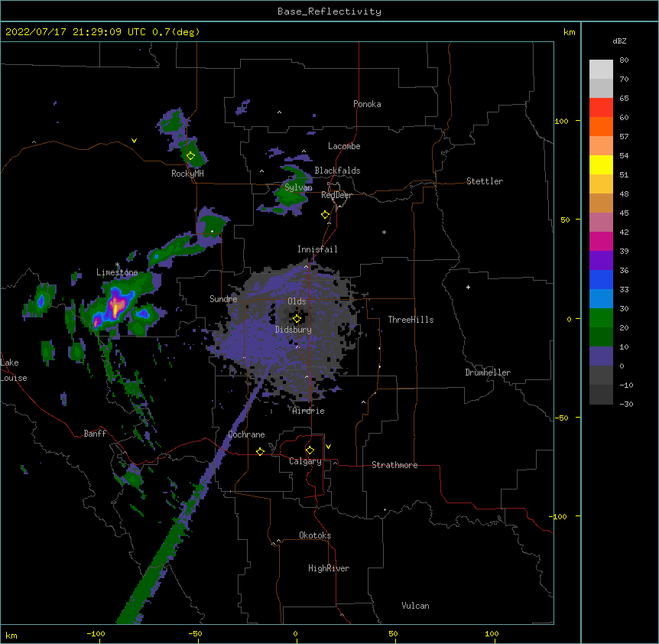This screenshot has width=659, height=644.
Task: Click the radar site diamond between Olds and Didsbury
Action: 297,319
